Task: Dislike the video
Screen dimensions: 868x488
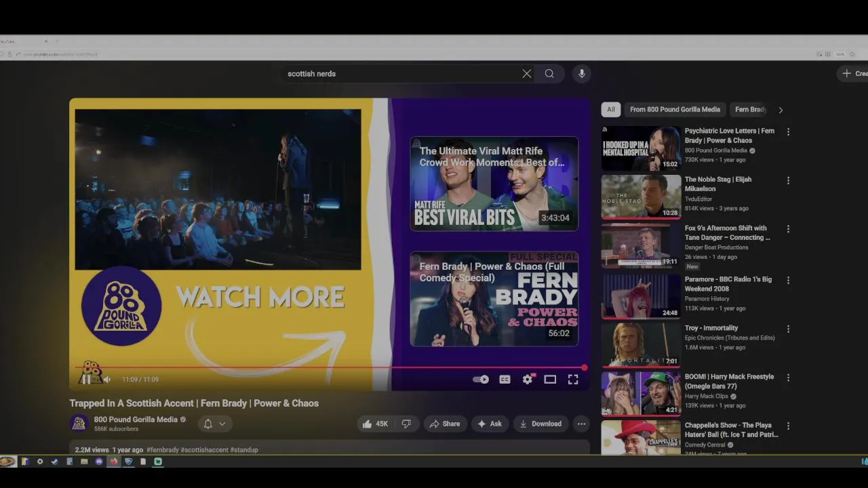Action: pos(406,424)
